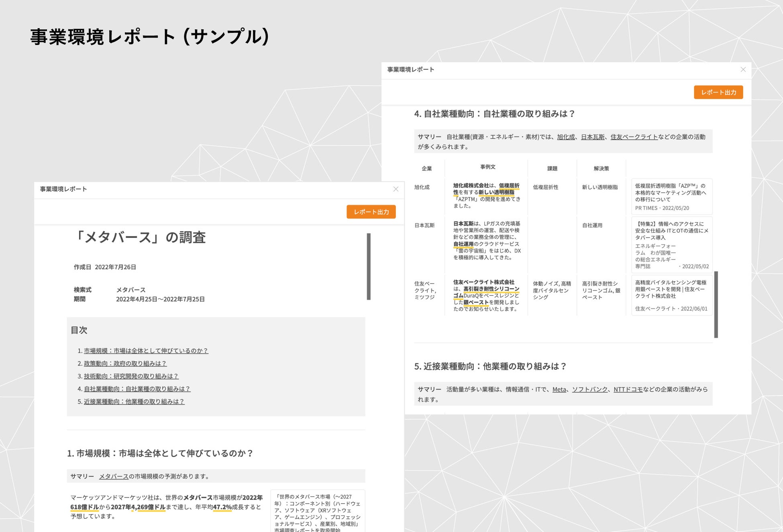Open table of contents link 政策動向
The width and height of the screenshot is (783, 532).
click(x=125, y=363)
